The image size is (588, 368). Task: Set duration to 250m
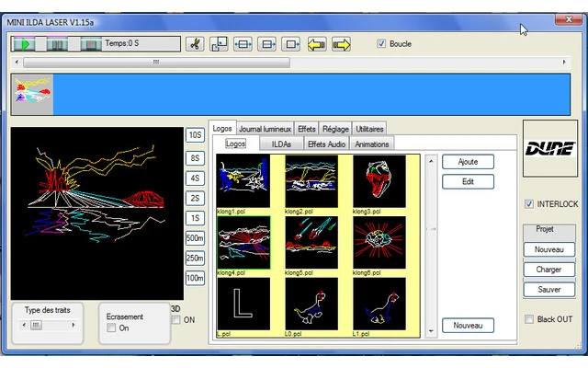[x=195, y=258]
